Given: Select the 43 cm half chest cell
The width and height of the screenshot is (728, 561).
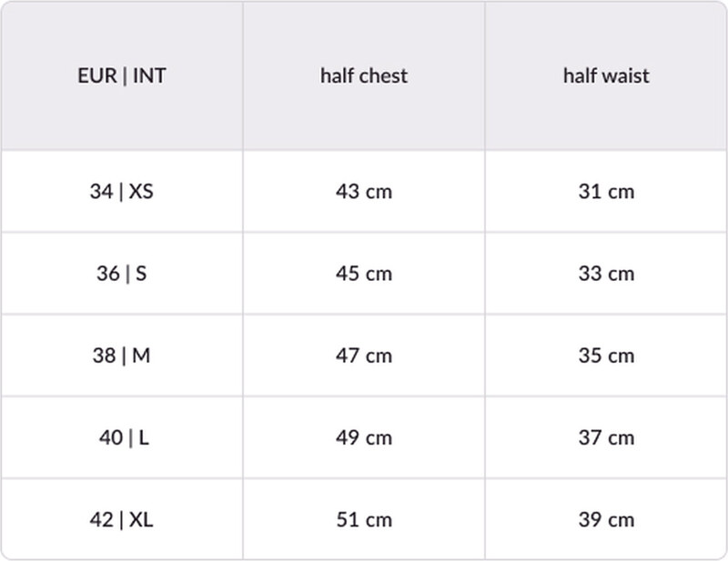Looking at the screenshot, I should pos(364,192).
